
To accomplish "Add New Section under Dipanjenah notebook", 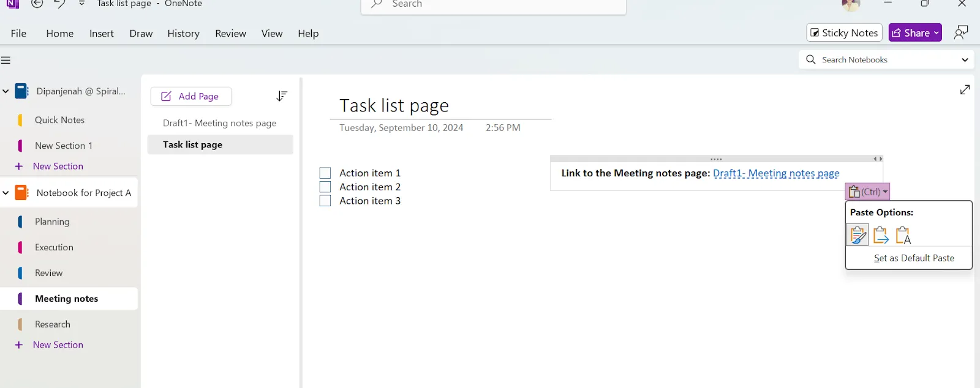I will point(58,166).
